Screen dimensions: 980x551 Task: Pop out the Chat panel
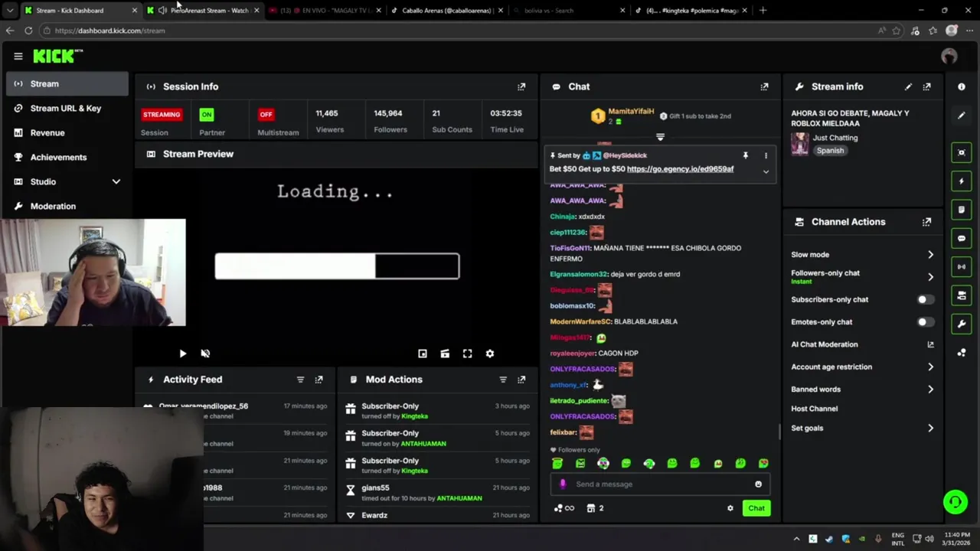764,86
